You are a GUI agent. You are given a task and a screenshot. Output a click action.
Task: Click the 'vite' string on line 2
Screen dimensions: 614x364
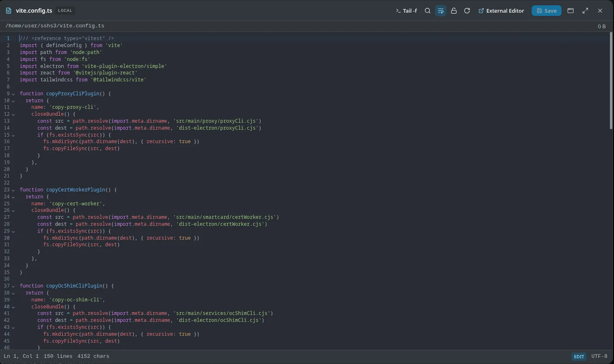coord(114,45)
